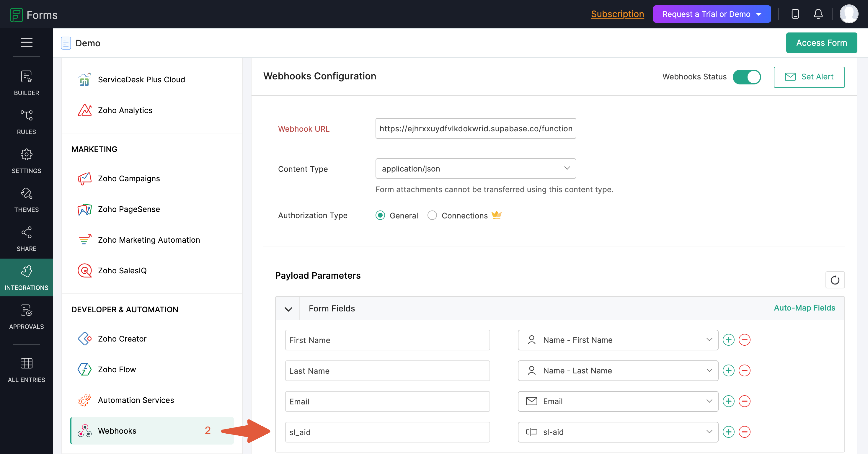Edit First Name parameter key field
Screen dimensions: 868x454
387,340
